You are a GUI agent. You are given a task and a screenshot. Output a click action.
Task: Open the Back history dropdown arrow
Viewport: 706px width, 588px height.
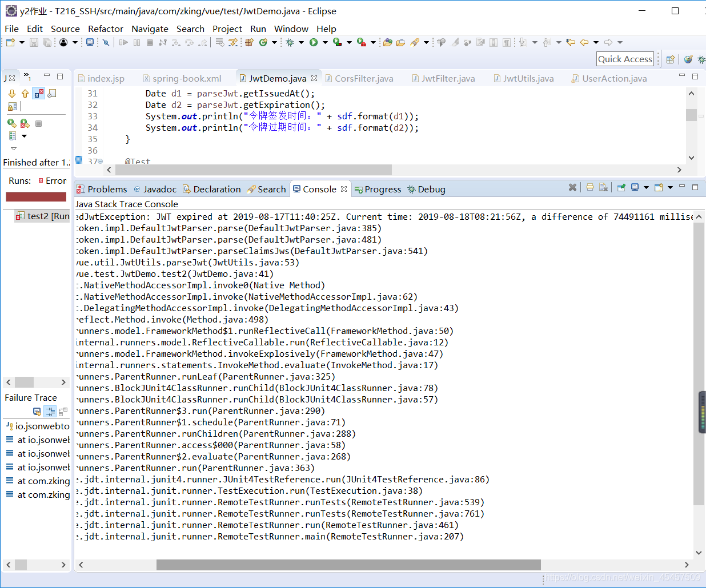pyautogui.click(x=596, y=42)
